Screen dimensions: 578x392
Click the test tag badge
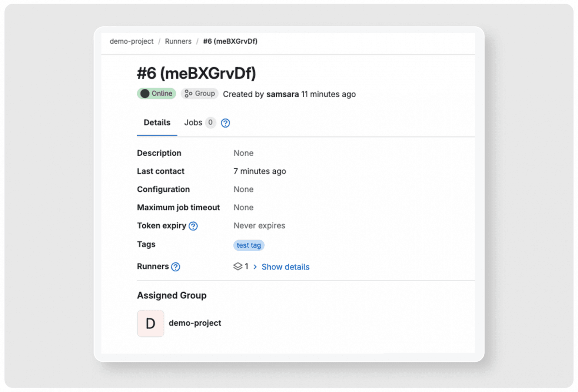coord(249,245)
